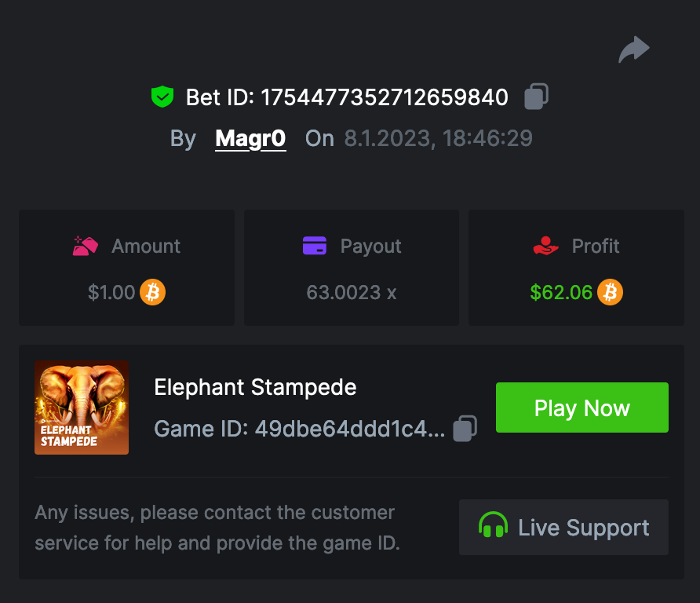Open the Magr0 user profile link
Screen dimensions: 700x603
pyautogui.click(x=250, y=139)
